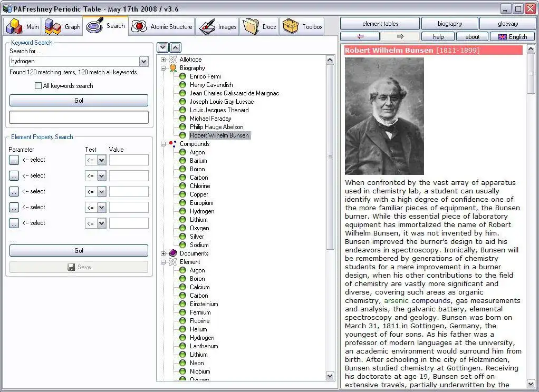This screenshot has width=539, height=392.
Task: Click the Toolbox chest icon
Action: point(291,26)
